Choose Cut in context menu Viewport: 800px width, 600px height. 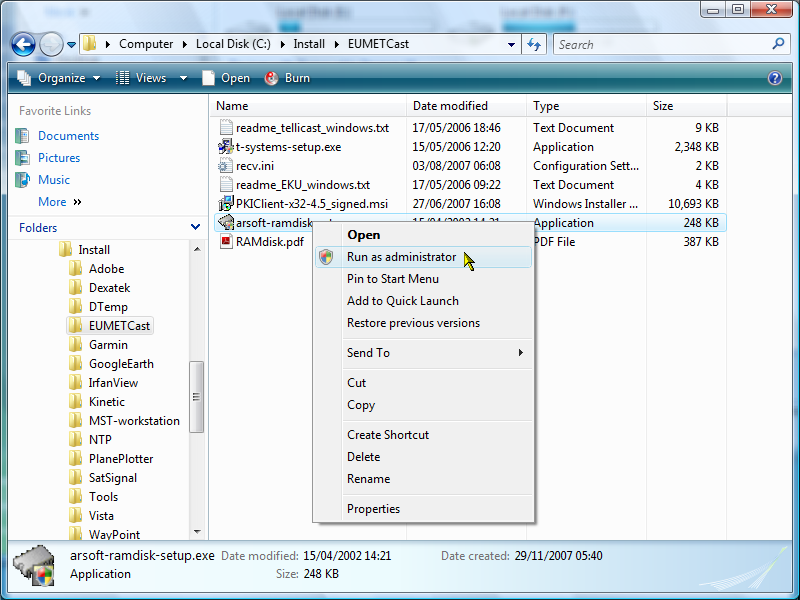423,383
